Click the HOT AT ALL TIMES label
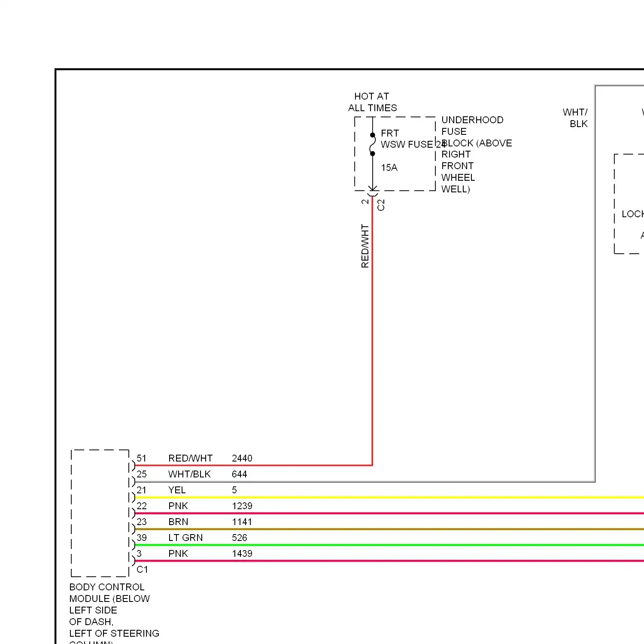The image size is (644, 644). click(372, 102)
